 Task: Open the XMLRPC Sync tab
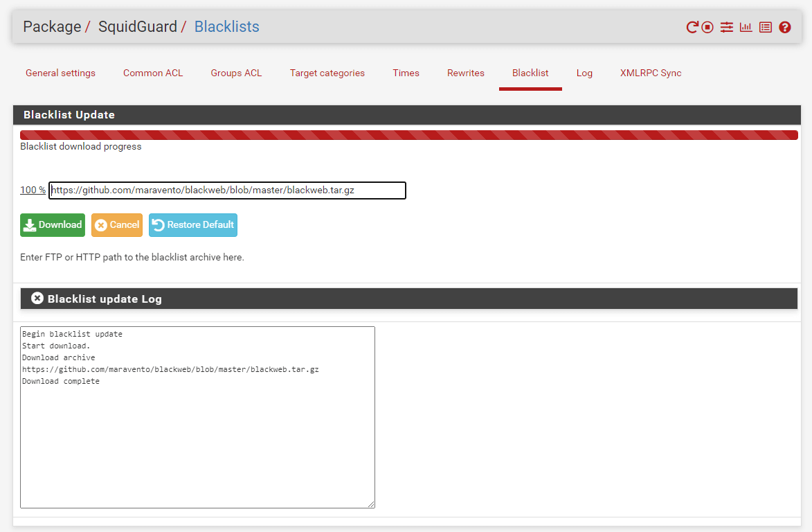pos(651,73)
